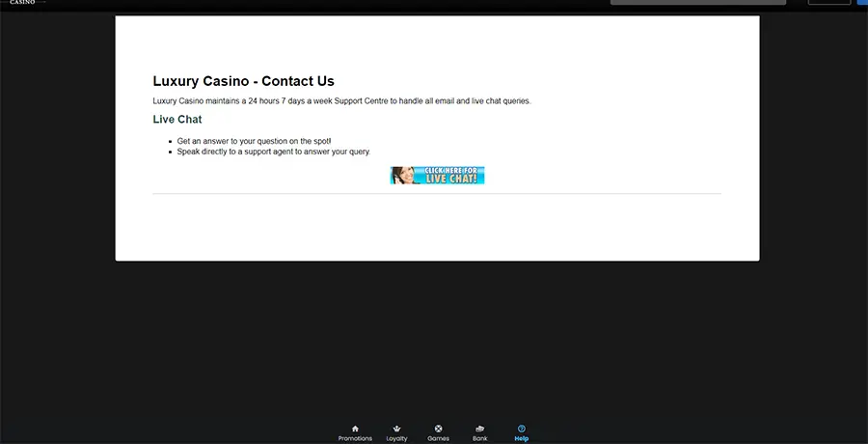Click the 'Live Chat' section heading
The height and width of the screenshot is (444, 868).
tap(177, 119)
